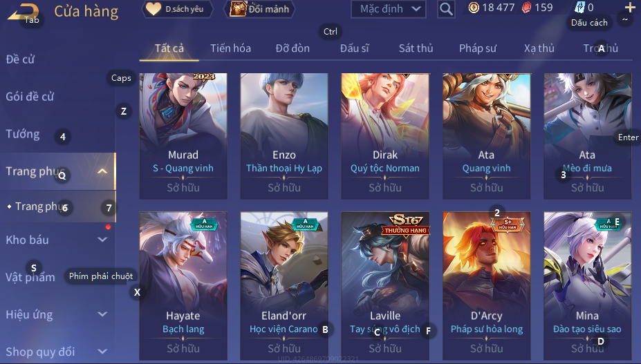Open the search magnifier icon
Image resolution: width=641 pixels, height=364 pixels.
tap(446, 8)
